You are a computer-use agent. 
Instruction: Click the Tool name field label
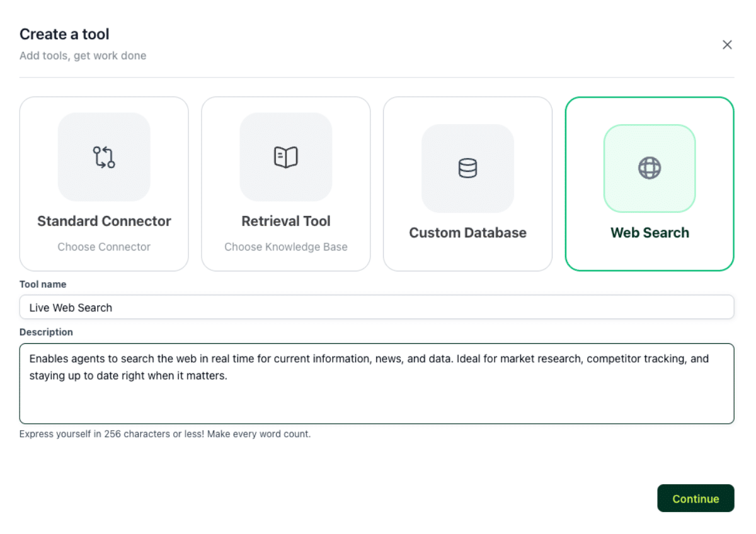pyautogui.click(x=43, y=284)
